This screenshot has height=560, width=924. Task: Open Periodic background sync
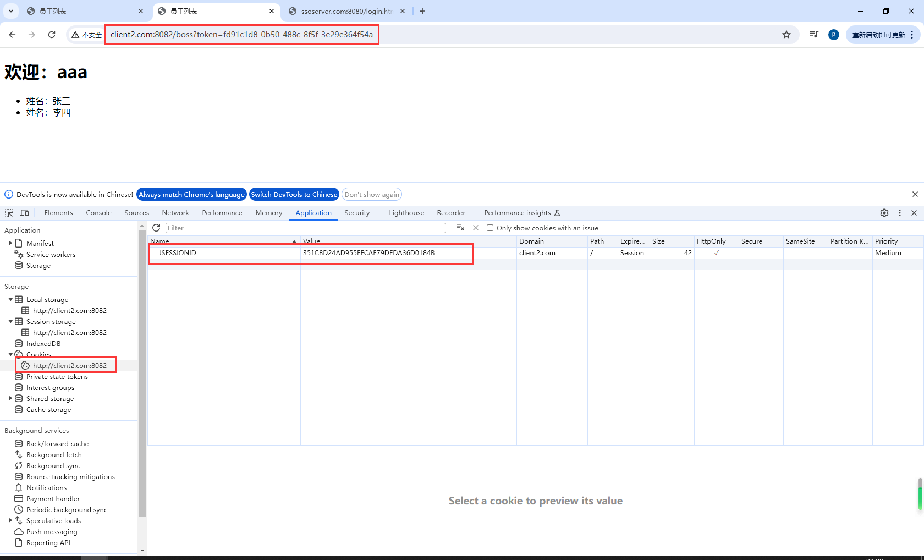click(x=67, y=509)
